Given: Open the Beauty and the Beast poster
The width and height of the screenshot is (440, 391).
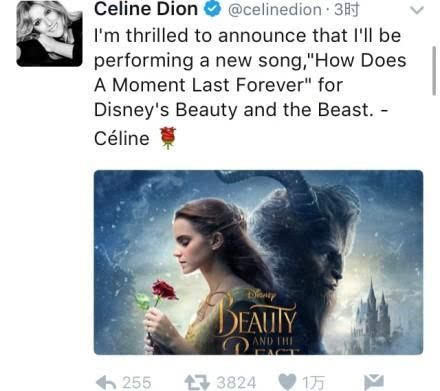Looking at the screenshot, I should pyautogui.click(x=258, y=262).
